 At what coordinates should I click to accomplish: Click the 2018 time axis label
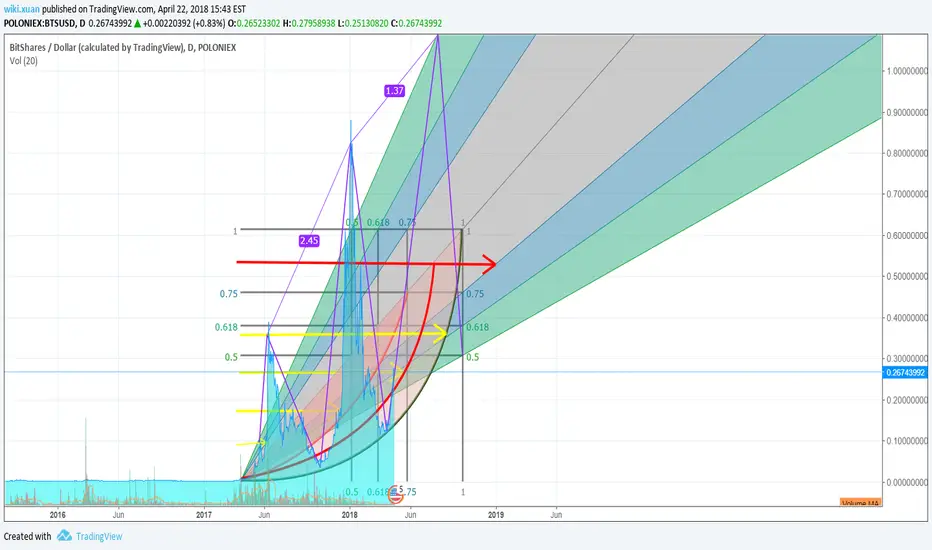(350, 514)
